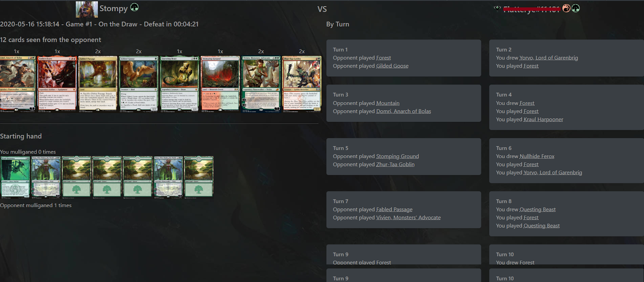
Task: Open the Embercleave card thumbnail
Action: (57, 84)
